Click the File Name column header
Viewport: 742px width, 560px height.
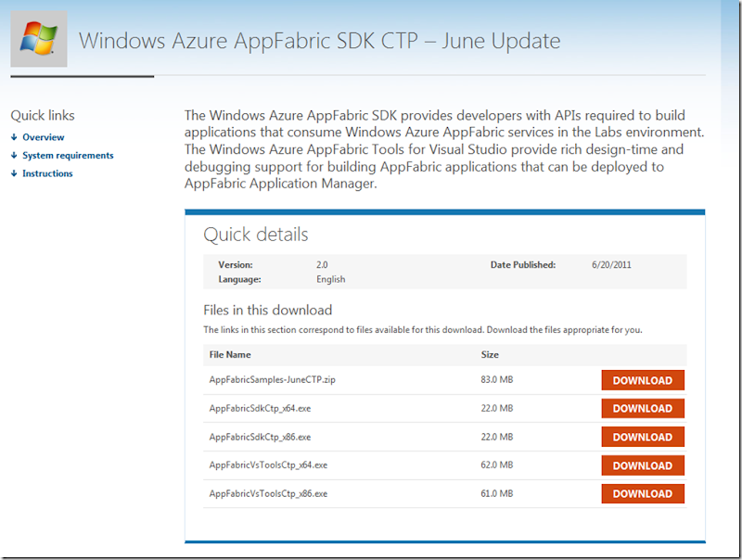[230, 355]
